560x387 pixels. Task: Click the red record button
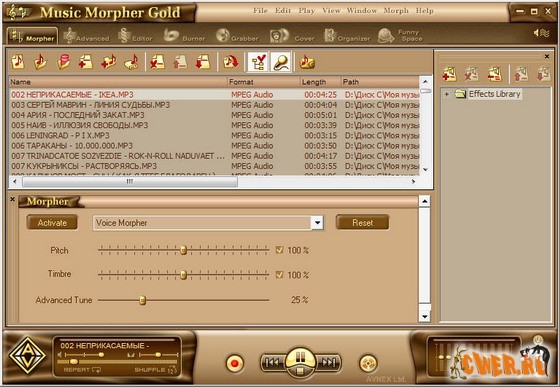point(235,363)
